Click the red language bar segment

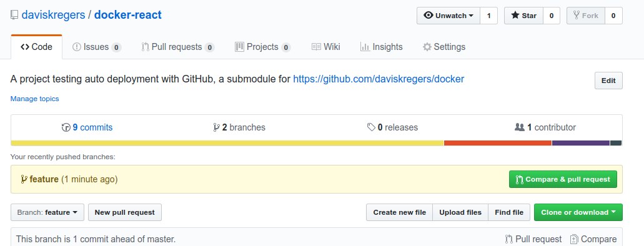click(498, 143)
